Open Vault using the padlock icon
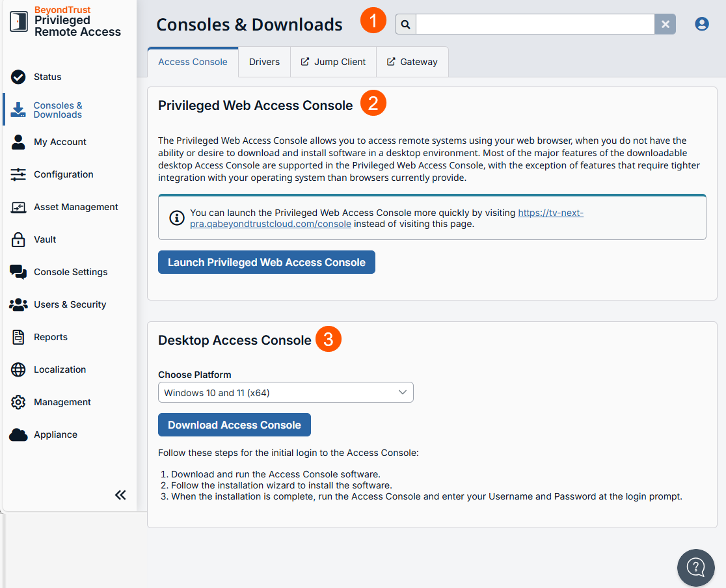726x588 pixels. pyautogui.click(x=18, y=239)
